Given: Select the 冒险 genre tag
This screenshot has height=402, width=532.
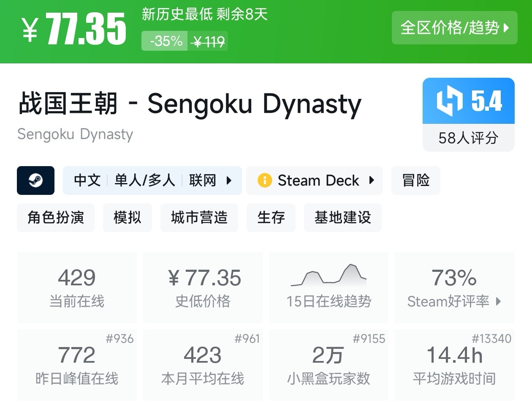Looking at the screenshot, I should pyautogui.click(x=416, y=180).
